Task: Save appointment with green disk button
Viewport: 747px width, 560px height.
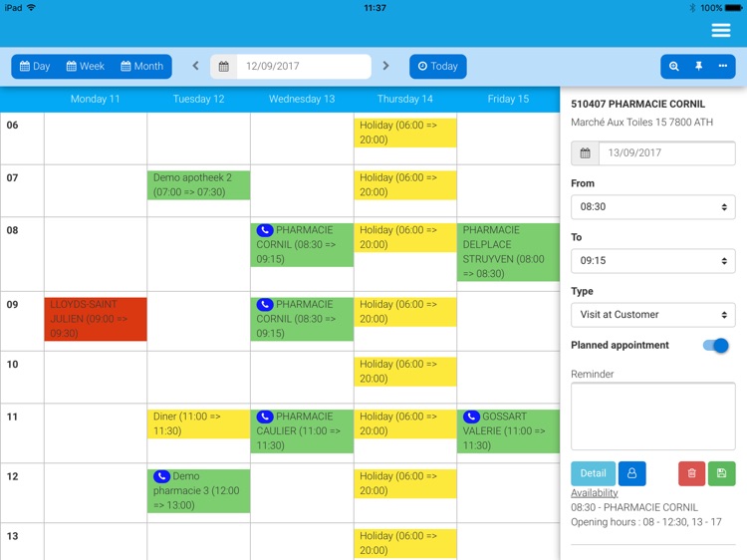Action: click(x=721, y=473)
